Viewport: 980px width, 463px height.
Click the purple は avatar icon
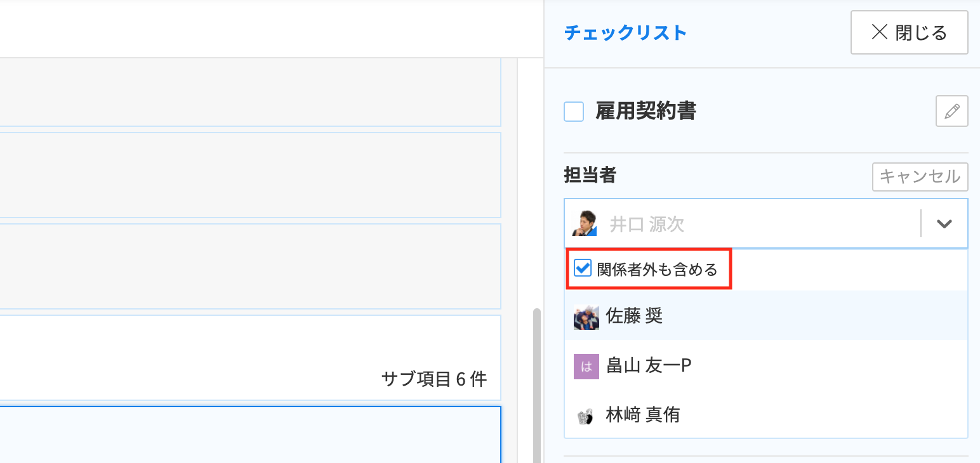coord(586,366)
